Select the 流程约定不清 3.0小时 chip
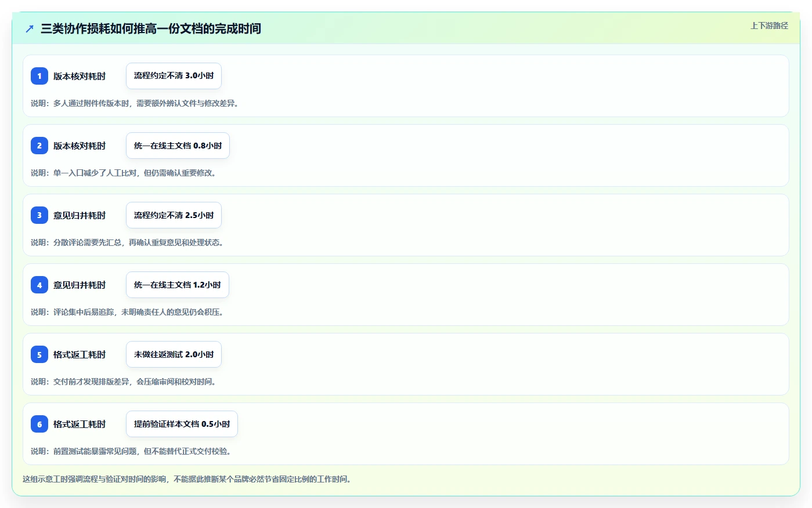This screenshot has height=508, width=812. (x=174, y=76)
